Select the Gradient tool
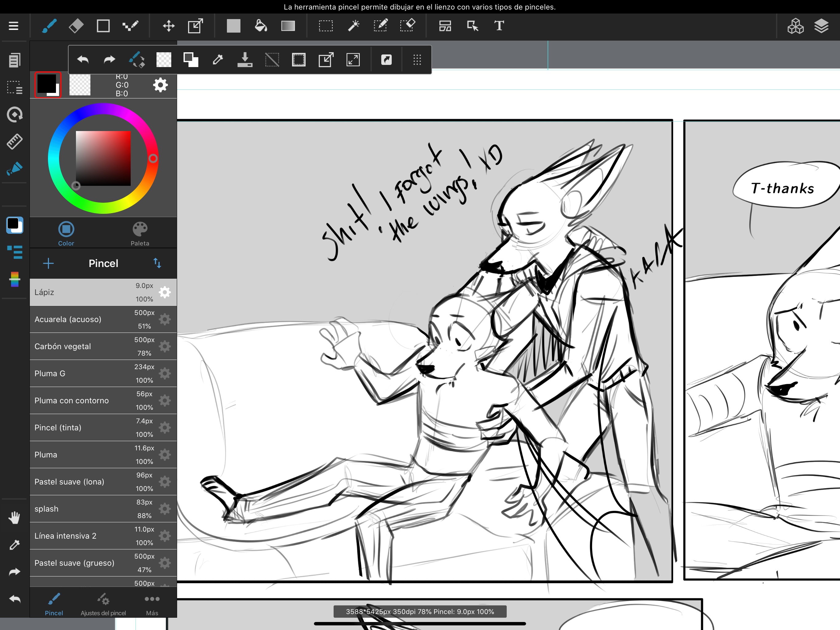 [288, 26]
